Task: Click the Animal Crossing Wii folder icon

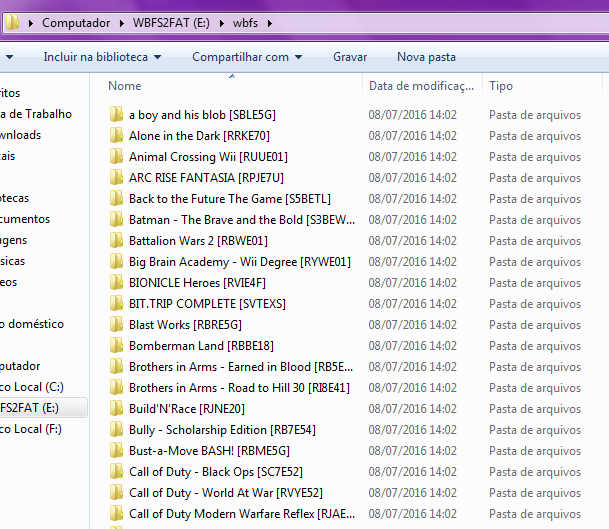Action: pyautogui.click(x=117, y=157)
